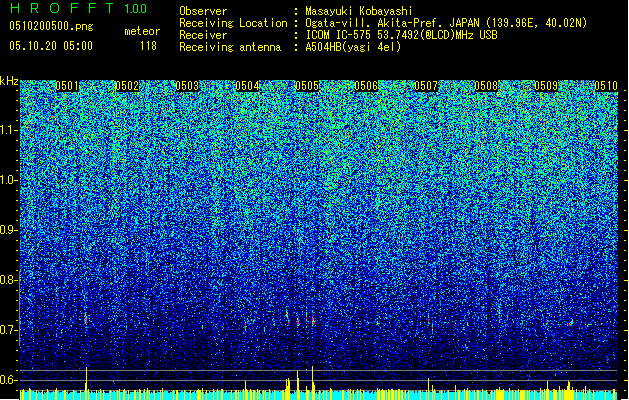Click time marker 0506

tap(366, 86)
